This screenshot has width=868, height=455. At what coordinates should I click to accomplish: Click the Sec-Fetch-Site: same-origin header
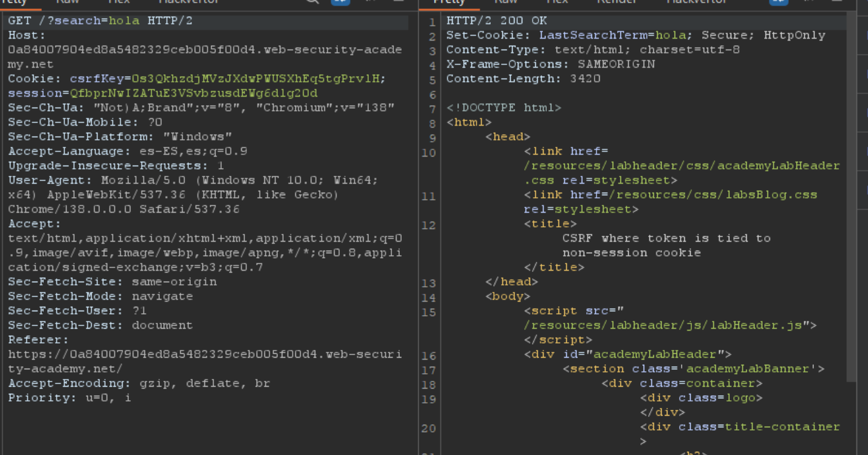pos(112,282)
